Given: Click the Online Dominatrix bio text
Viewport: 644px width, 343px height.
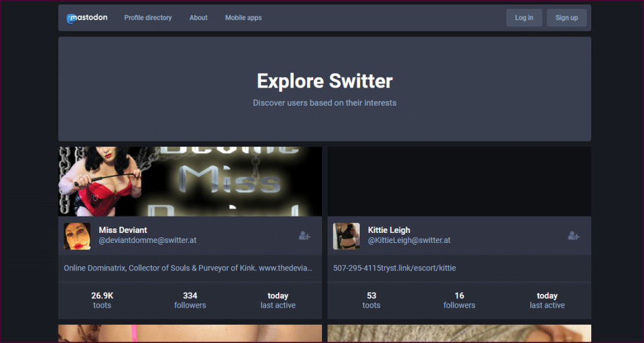Looking at the screenshot, I should click(x=188, y=268).
